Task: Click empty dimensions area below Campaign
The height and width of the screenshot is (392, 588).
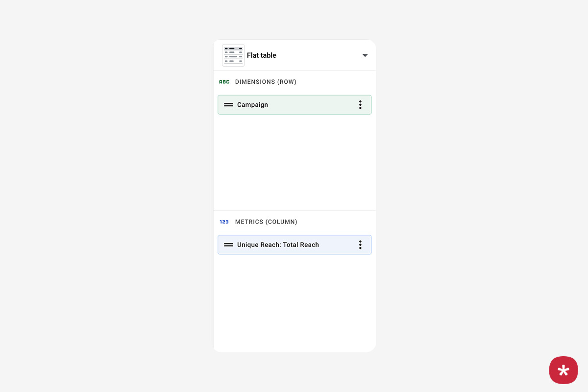Action: [x=294, y=162]
